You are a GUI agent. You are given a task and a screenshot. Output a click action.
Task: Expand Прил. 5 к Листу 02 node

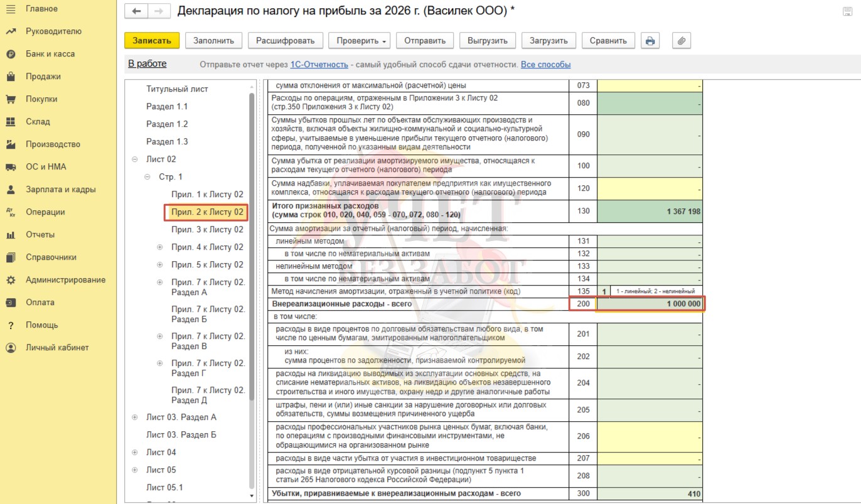click(160, 265)
